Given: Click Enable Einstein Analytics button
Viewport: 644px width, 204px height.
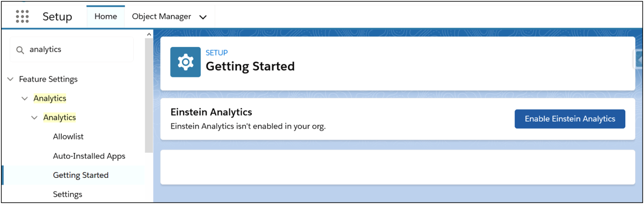Looking at the screenshot, I should coord(570,119).
